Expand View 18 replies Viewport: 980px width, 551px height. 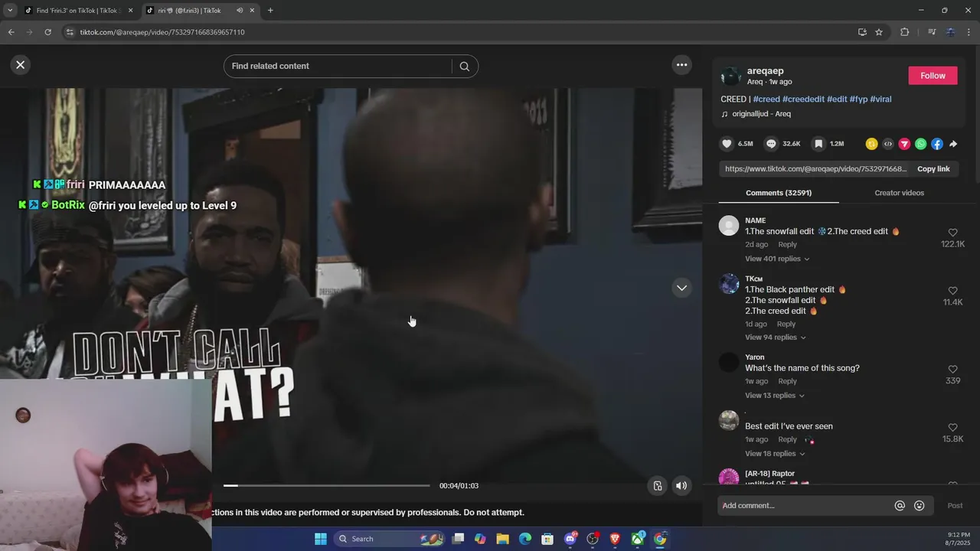(775, 454)
